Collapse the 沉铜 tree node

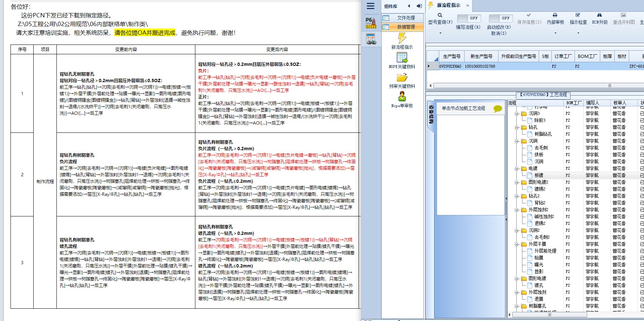click(517, 141)
